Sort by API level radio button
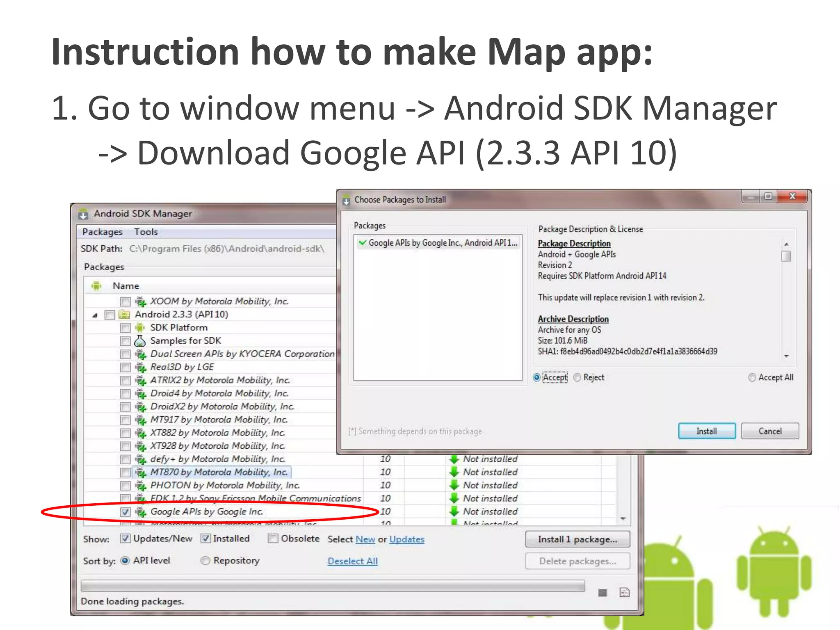The width and height of the screenshot is (840, 630). click(126, 561)
